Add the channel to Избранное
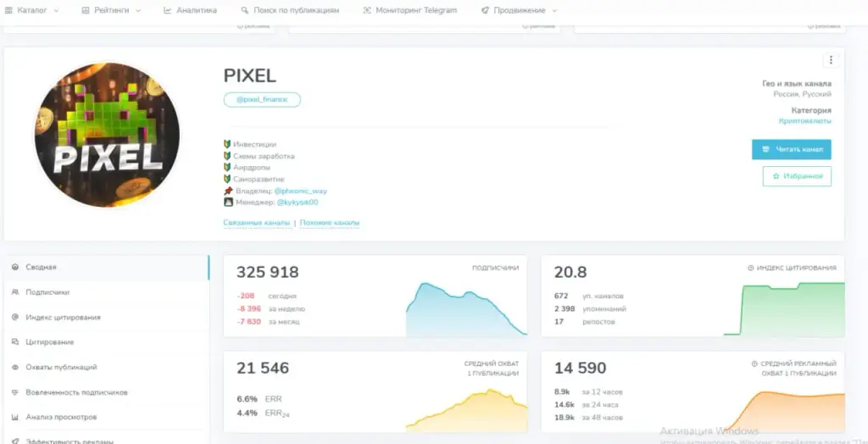 pyautogui.click(x=797, y=176)
